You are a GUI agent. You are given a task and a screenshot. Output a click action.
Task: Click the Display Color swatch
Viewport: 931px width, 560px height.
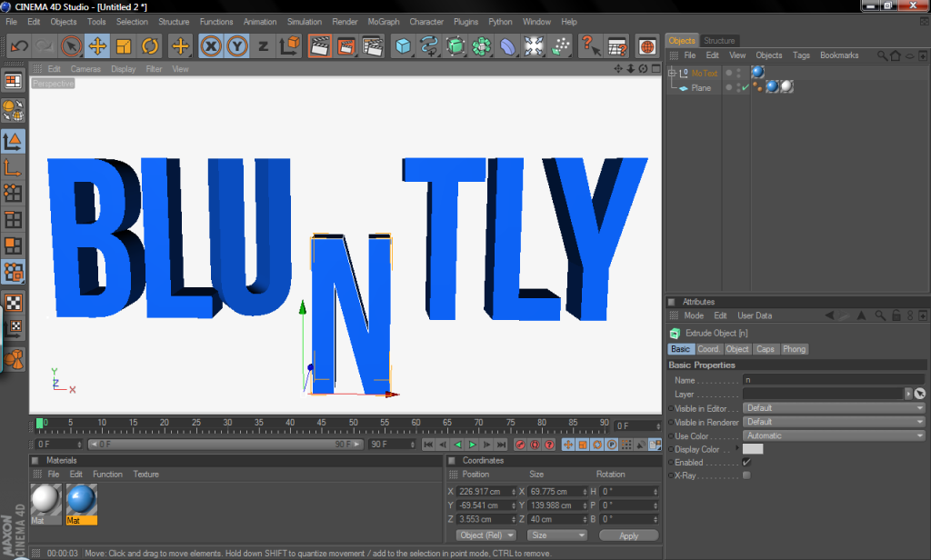753,449
